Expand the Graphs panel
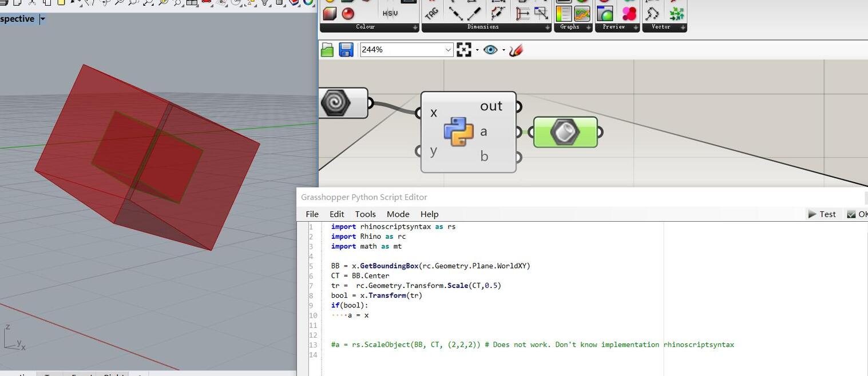The width and height of the screenshot is (868, 376). point(589,27)
